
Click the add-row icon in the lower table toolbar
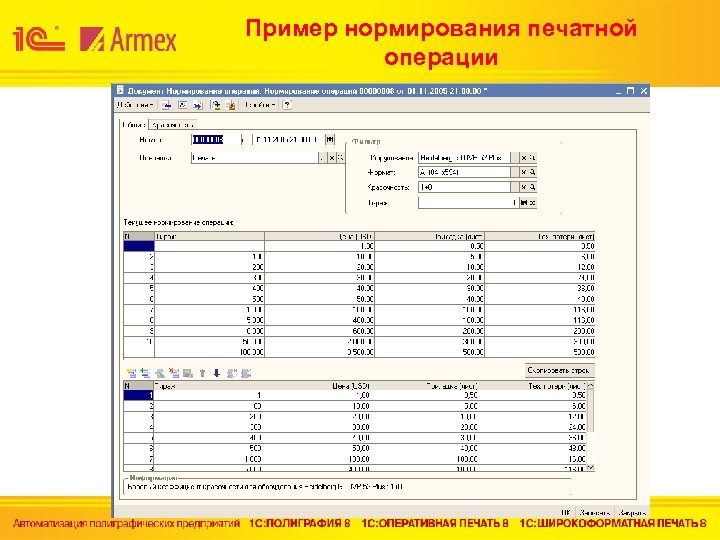[131, 373]
